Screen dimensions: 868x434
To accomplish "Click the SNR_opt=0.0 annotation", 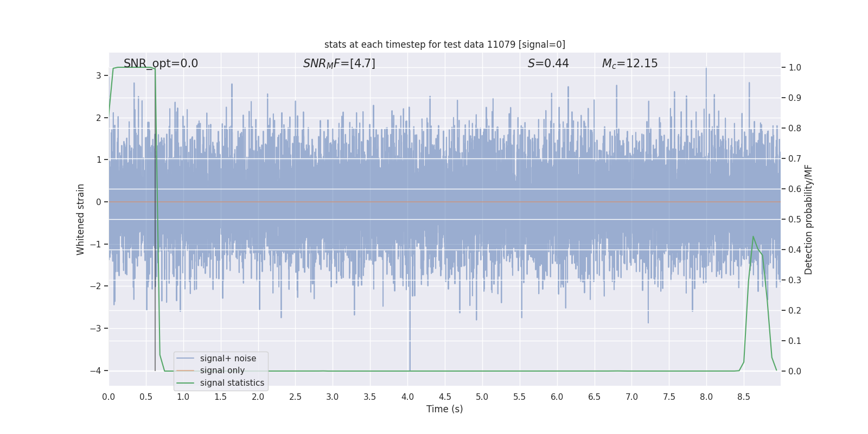I will point(161,63).
